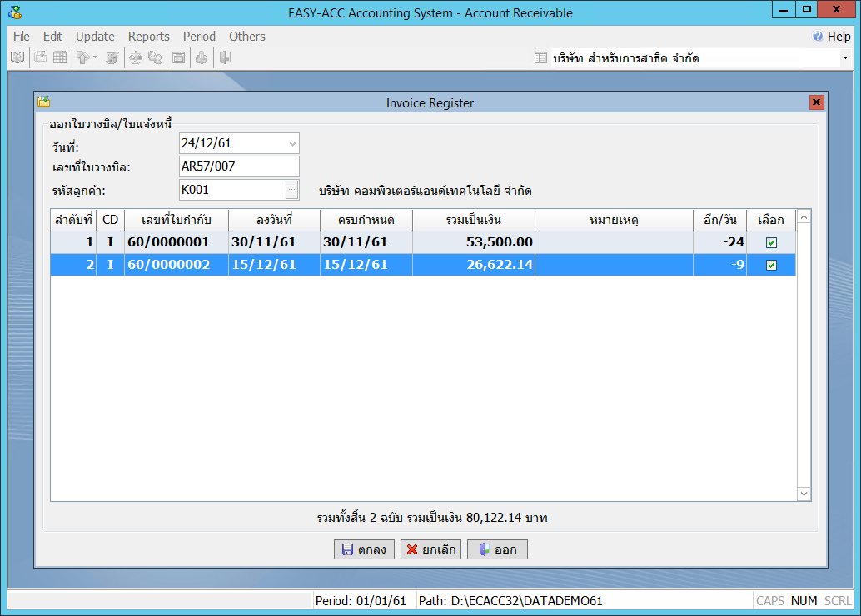Click the table scrollbar down arrow
Screen dimensions: 861x616
[804, 494]
